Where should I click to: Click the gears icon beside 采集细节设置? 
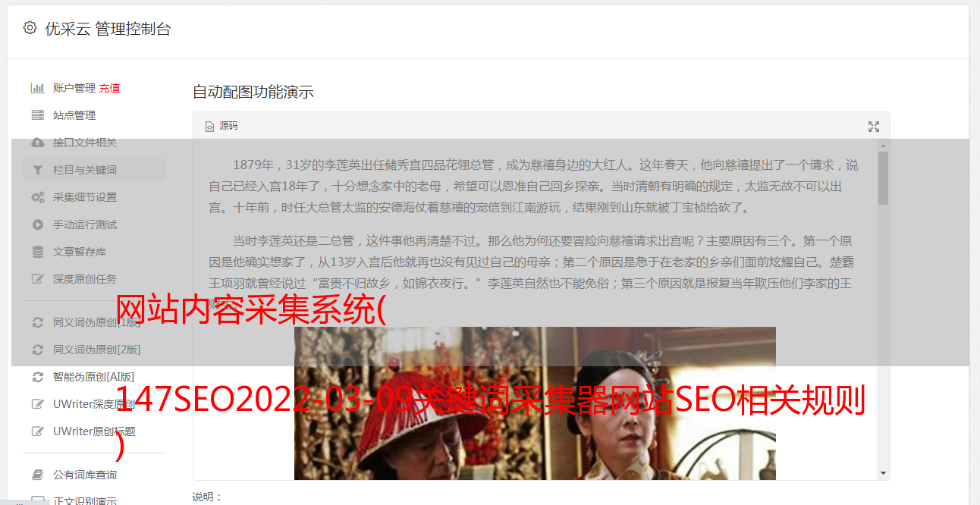37,197
